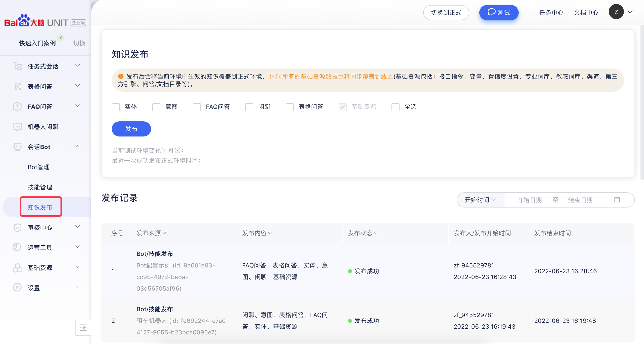Open 文档中心 in top bar

pyautogui.click(x=586, y=13)
